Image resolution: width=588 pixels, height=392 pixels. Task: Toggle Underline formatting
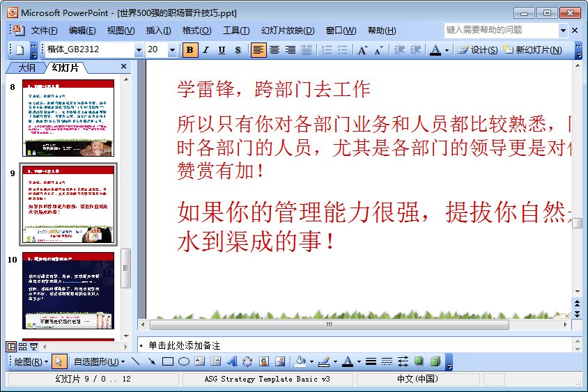point(222,50)
